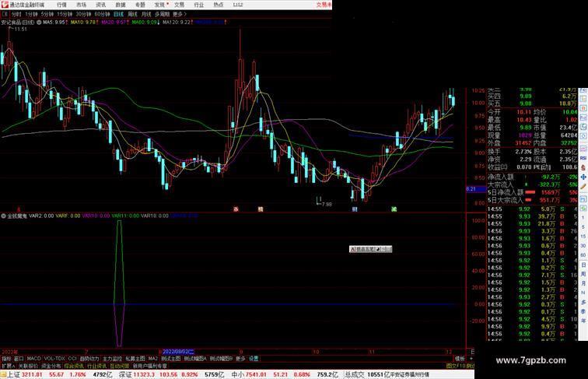Click the 中小 index in status bar

(237, 374)
